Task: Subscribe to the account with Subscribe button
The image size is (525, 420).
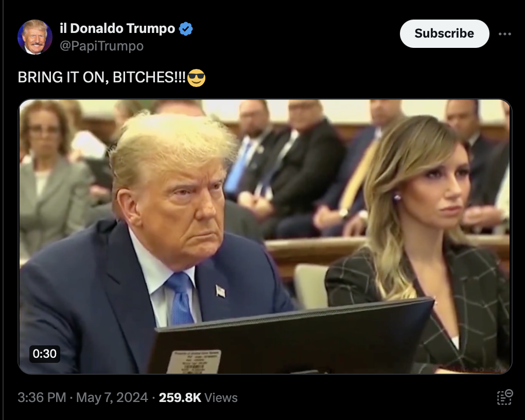Action: pyautogui.click(x=444, y=33)
